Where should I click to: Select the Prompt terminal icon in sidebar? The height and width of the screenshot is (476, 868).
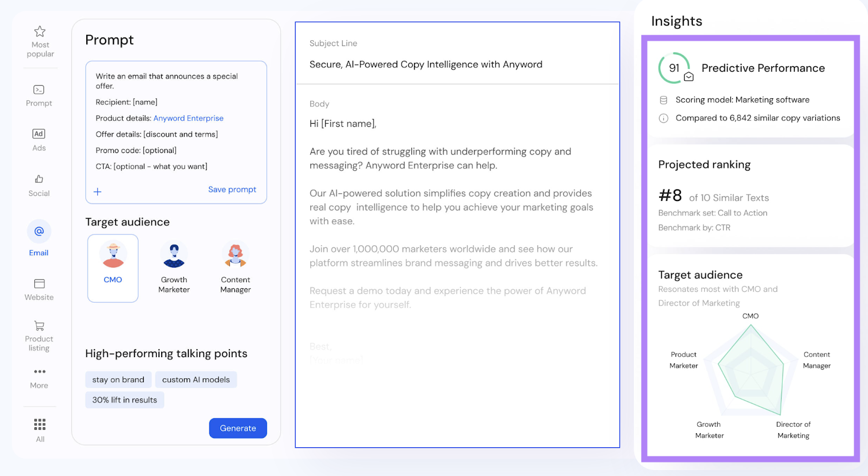coord(39,90)
